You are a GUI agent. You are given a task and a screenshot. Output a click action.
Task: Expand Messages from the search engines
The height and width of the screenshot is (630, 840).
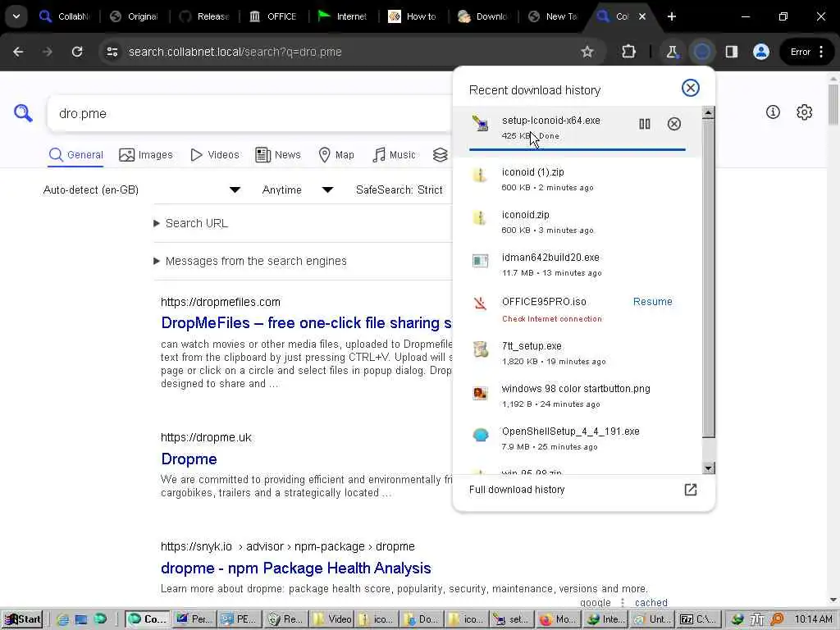click(250, 261)
